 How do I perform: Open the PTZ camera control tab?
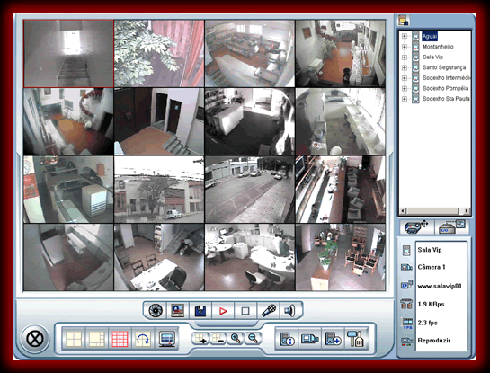pyautogui.click(x=416, y=227)
